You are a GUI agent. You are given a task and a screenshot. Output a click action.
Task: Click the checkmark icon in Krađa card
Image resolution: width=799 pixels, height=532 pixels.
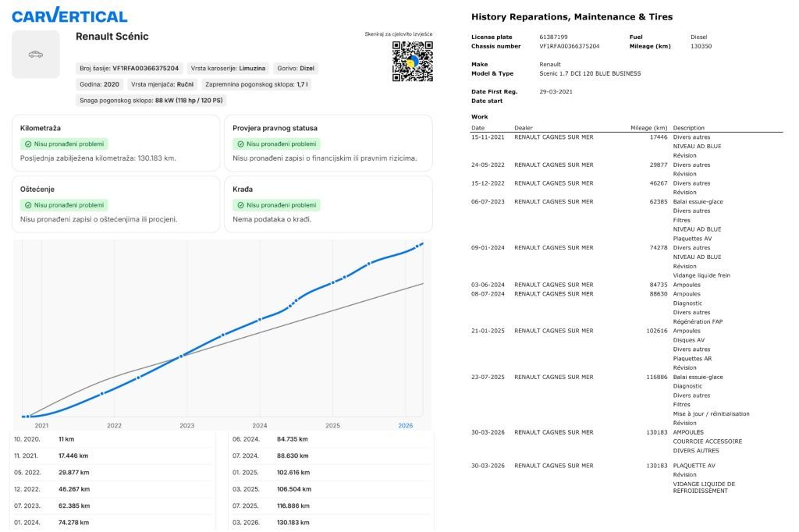(241, 205)
